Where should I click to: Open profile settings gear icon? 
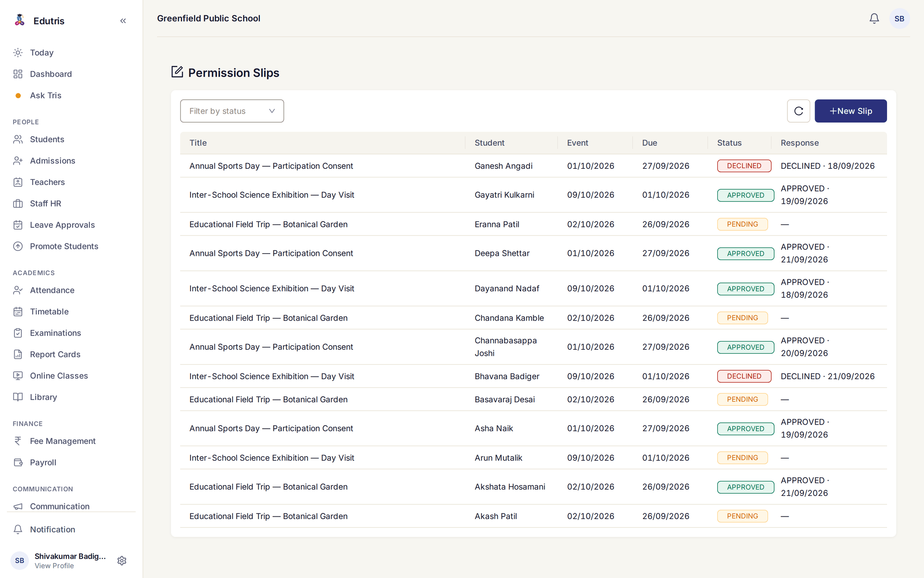pos(122,560)
